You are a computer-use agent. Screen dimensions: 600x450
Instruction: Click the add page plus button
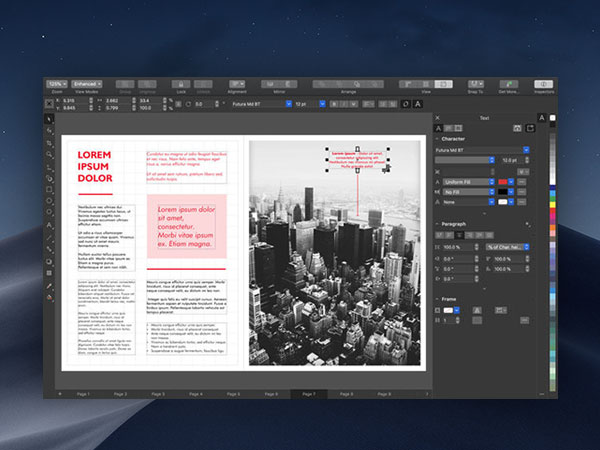tap(60, 394)
